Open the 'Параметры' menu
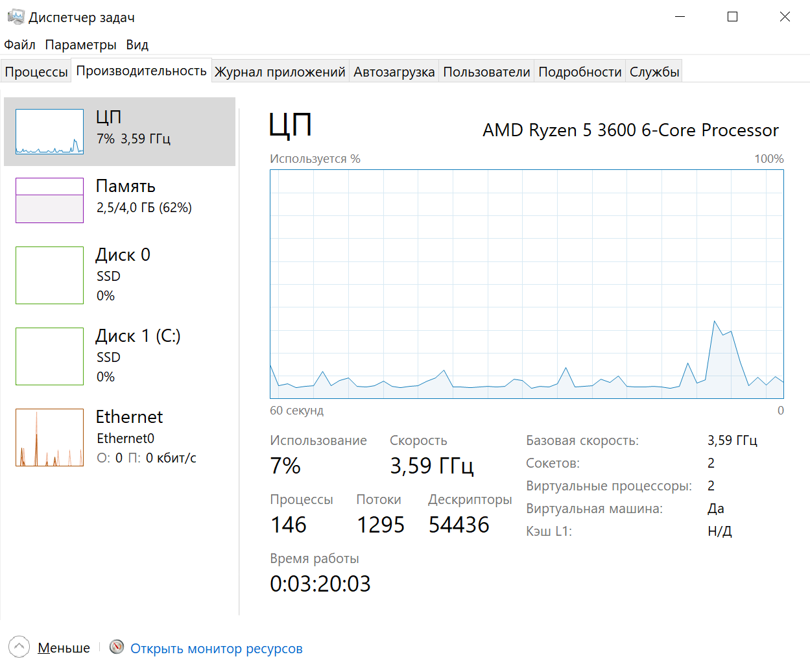This screenshot has width=810, height=672. pyautogui.click(x=80, y=45)
